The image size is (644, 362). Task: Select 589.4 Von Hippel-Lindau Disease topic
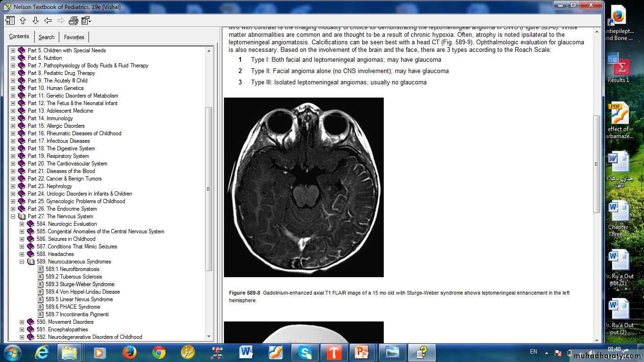(x=83, y=292)
